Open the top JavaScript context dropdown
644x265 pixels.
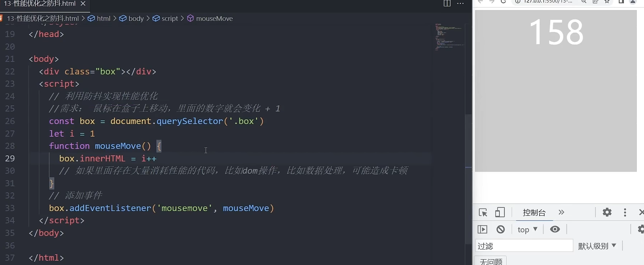tap(527, 229)
